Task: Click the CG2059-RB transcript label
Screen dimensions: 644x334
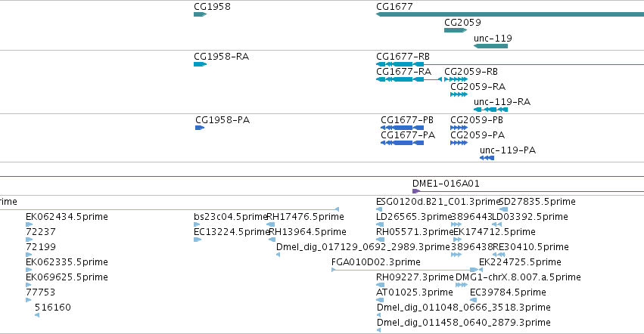Action: click(x=471, y=72)
